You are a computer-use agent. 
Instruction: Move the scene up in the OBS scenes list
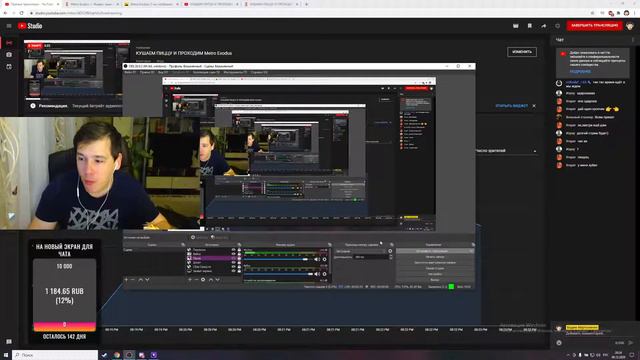[140, 280]
